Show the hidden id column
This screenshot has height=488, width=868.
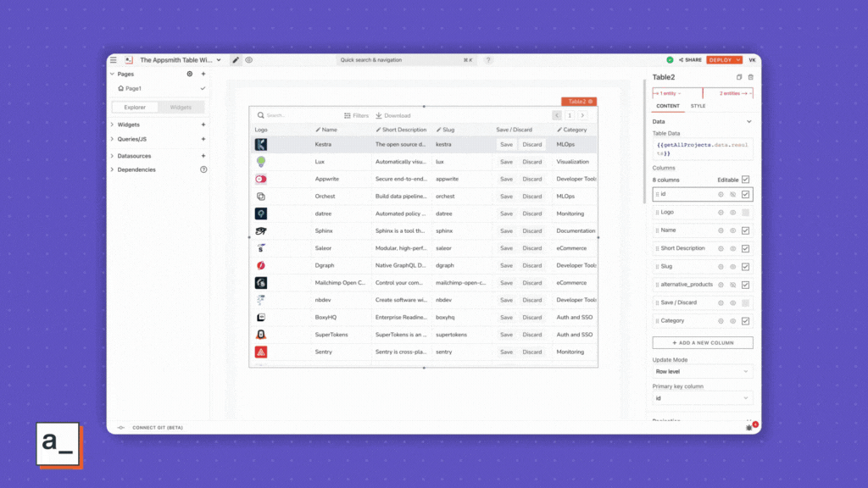click(733, 194)
